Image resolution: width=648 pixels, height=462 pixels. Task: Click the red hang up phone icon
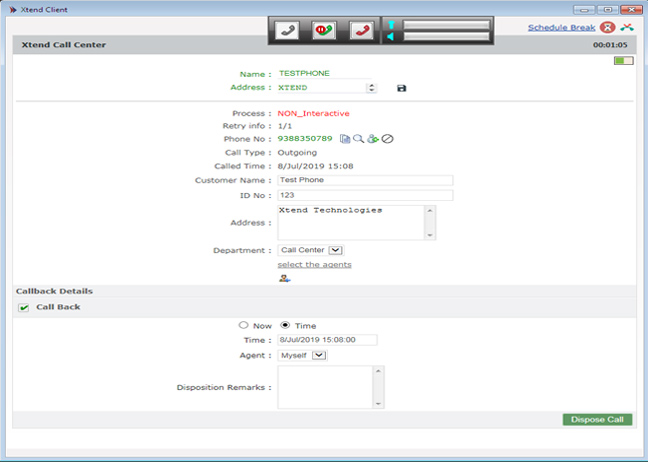click(x=362, y=31)
